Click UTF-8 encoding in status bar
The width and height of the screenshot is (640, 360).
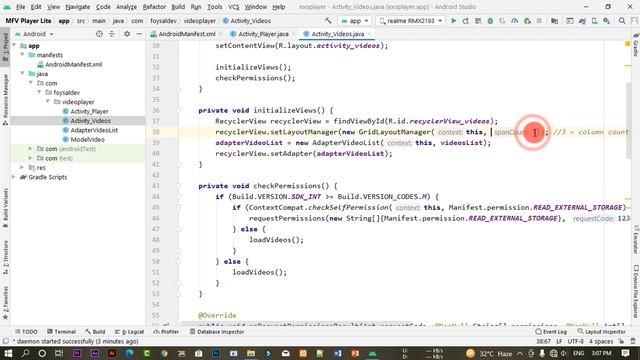pos(576,341)
